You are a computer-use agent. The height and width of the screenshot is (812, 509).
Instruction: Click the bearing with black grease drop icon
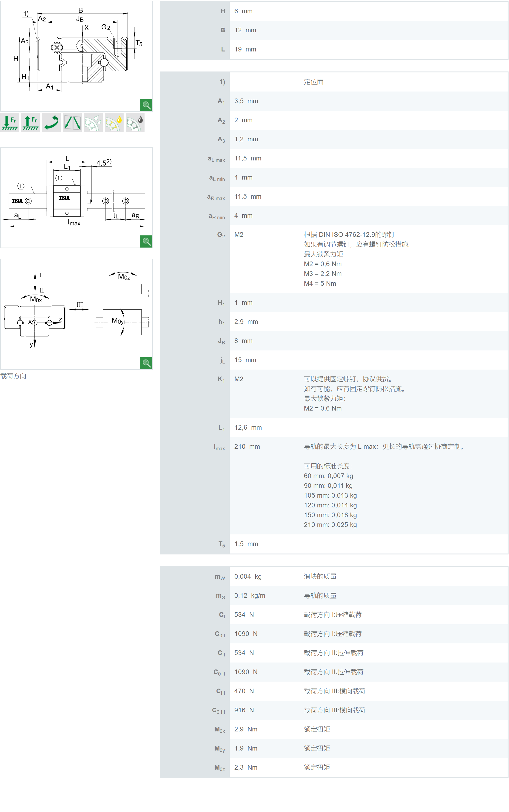point(135,122)
